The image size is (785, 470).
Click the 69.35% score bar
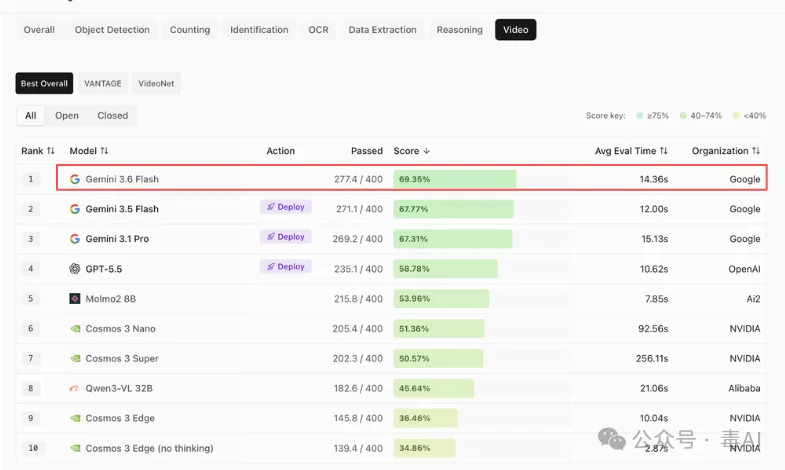pyautogui.click(x=455, y=179)
